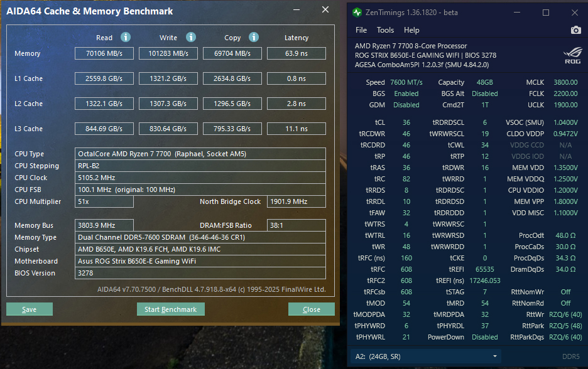Select Memory Write value 101283 MB/s
Image resolution: width=588 pixels, height=369 pixels.
click(168, 53)
